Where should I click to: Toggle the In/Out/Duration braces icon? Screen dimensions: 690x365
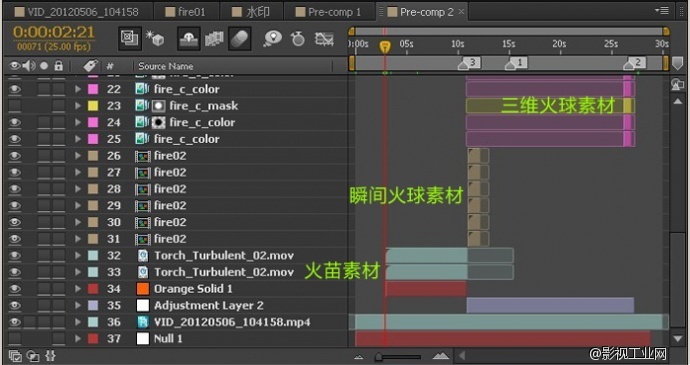pos(50,355)
